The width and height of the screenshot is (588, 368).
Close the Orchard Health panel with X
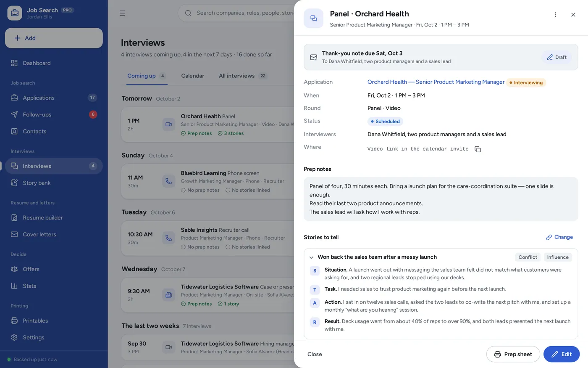[x=573, y=15]
